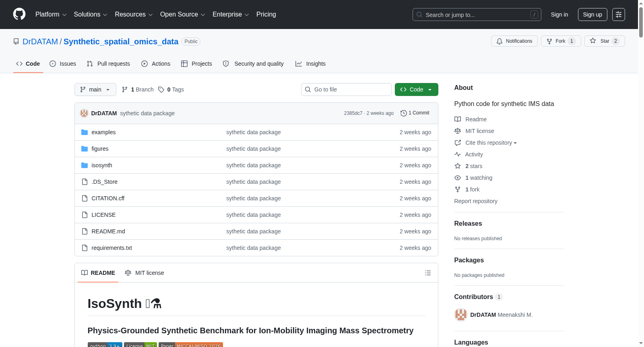Open the Pull requests tab
Viewport: 644px width, 347px height.
(x=108, y=64)
